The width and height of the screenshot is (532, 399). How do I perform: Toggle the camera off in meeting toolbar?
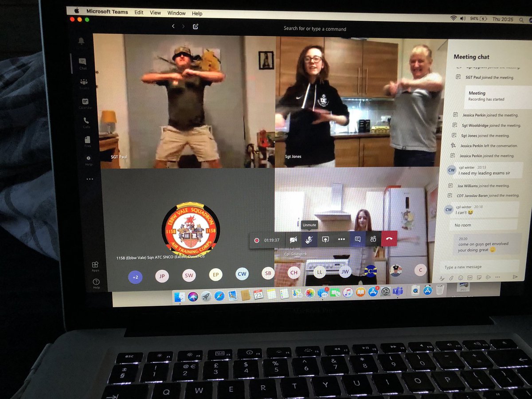point(293,239)
